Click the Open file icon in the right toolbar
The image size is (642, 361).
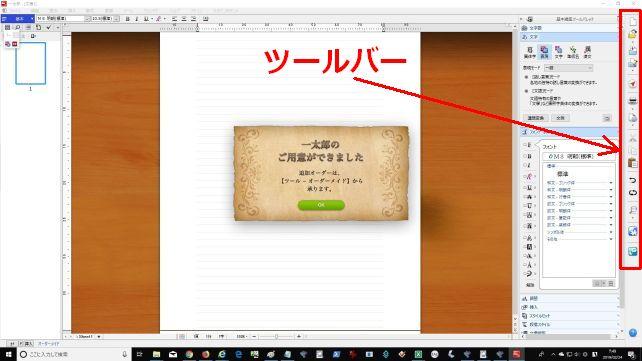tap(633, 35)
